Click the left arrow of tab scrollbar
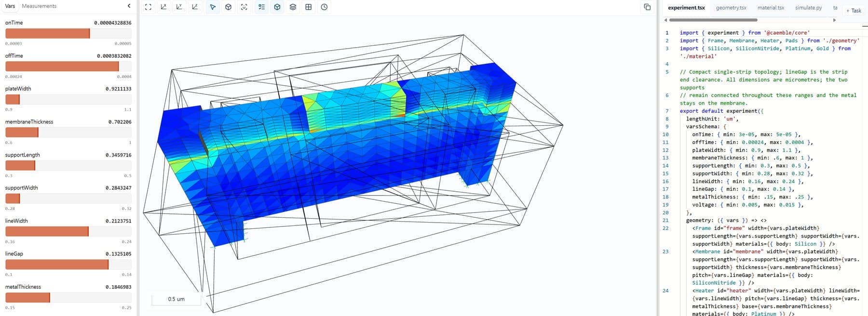The height and width of the screenshot is (316, 868). click(x=665, y=20)
